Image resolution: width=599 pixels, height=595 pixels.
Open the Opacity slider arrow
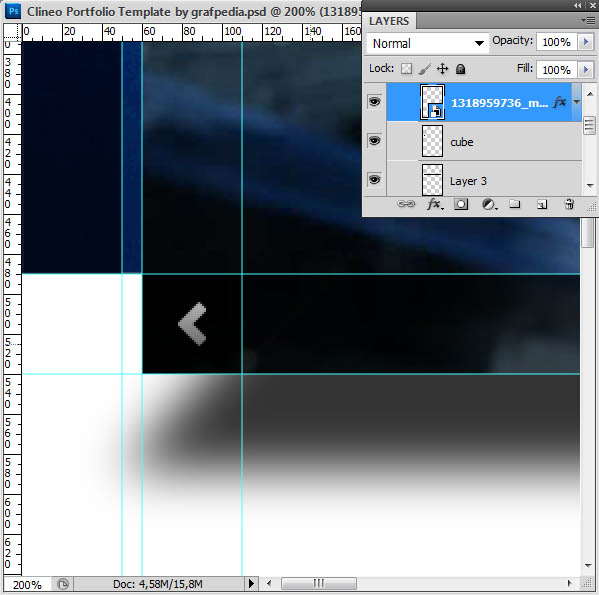586,42
